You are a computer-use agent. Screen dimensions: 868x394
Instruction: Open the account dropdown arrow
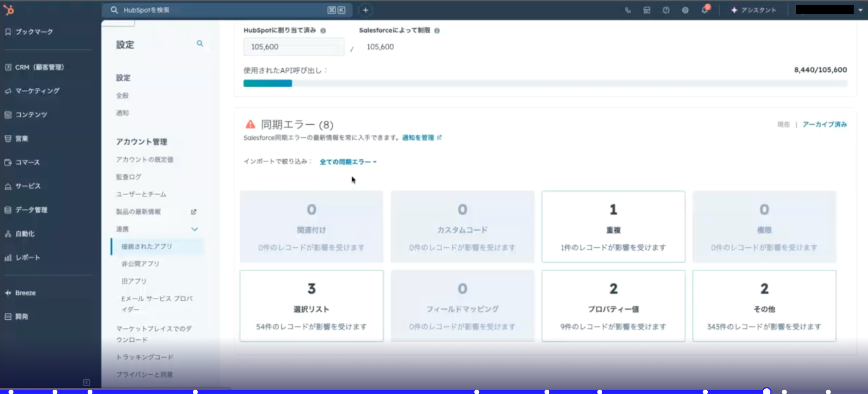pos(860,10)
